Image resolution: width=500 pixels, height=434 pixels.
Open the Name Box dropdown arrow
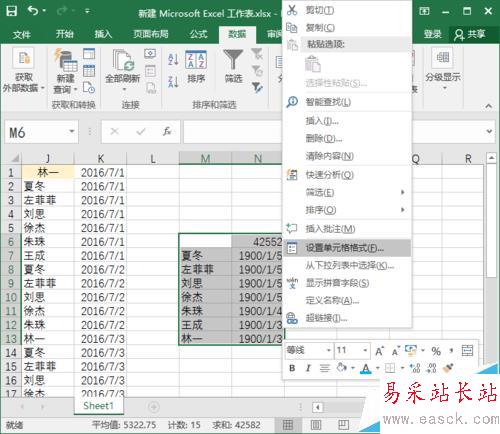pyautogui.click(x=71, y=131)
